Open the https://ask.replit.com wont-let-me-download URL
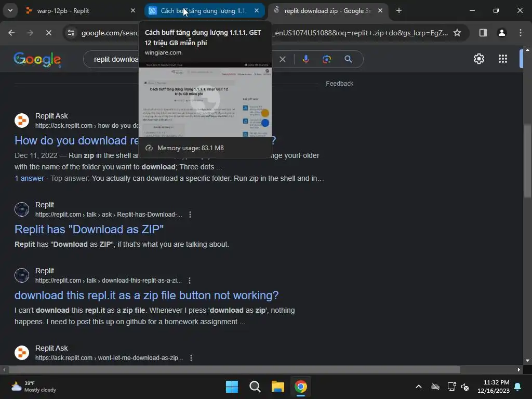Screen dimensions: 532x399 tap(109, 358)
